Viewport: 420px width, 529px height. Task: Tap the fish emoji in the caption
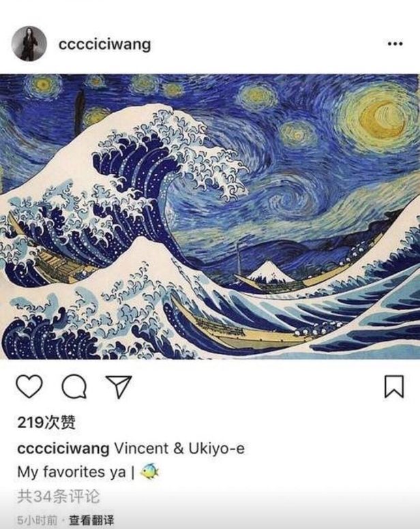click(x=149, y=471)
